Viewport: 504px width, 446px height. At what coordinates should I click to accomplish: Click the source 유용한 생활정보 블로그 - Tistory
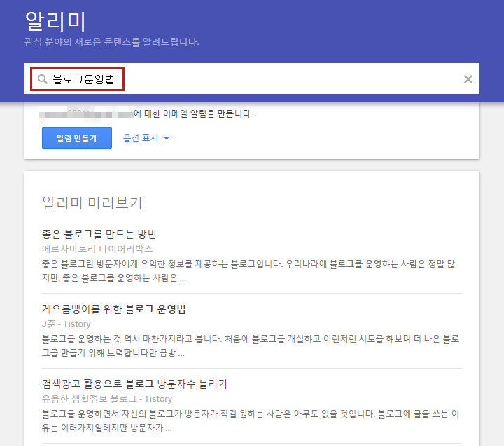coord(107,399)
